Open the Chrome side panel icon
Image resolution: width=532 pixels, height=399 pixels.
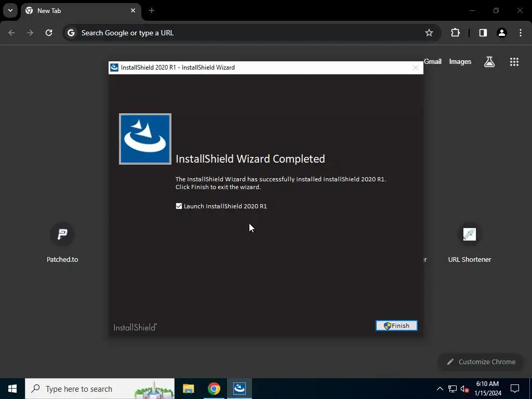(x=483, y=33)
